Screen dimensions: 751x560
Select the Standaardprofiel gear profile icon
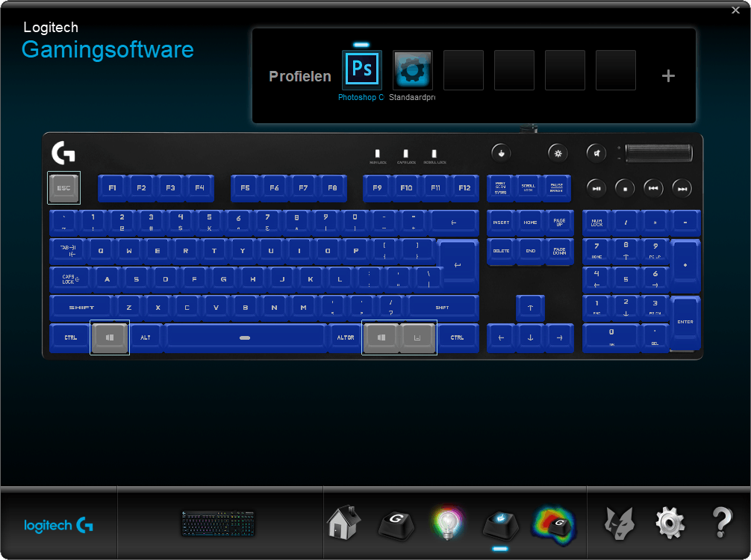413,70
